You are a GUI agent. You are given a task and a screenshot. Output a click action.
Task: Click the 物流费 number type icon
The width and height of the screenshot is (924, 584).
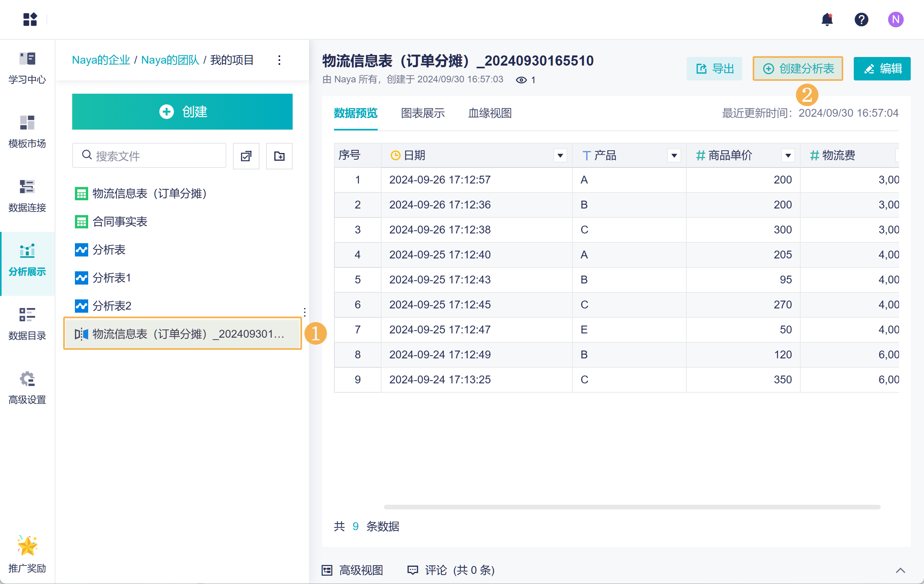point(814,155)
